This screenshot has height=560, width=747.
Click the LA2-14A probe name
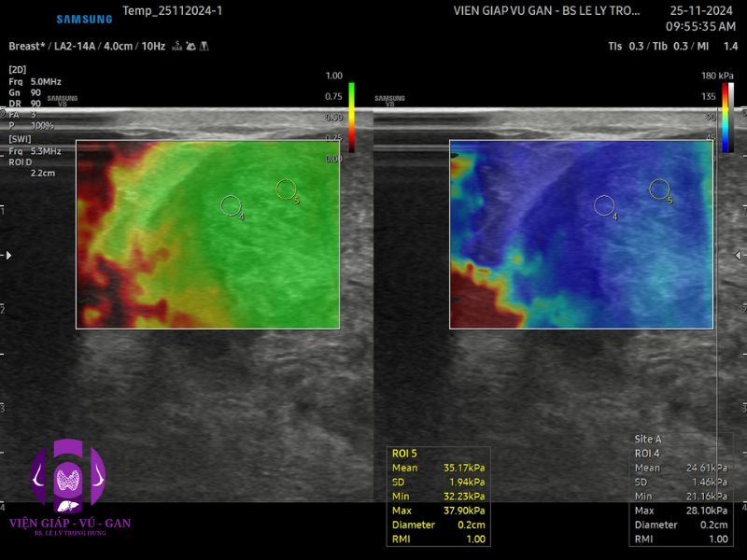[75, 46]
